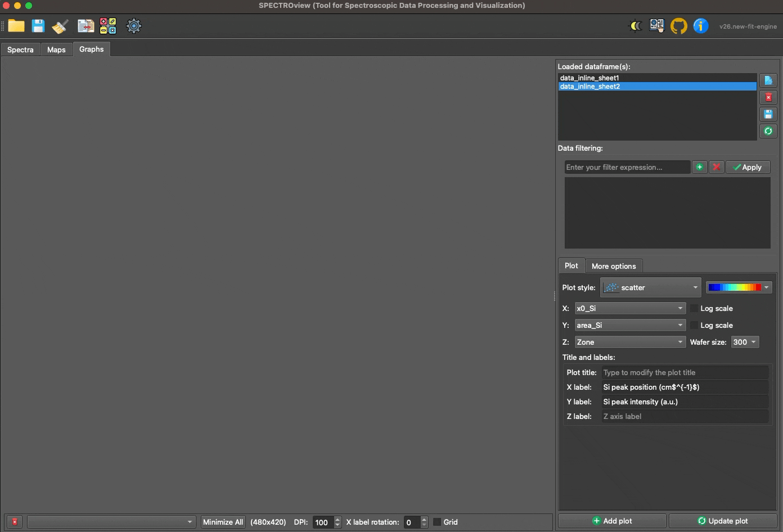
Task: Open the Plot style scatter dropdown
Action: 651,287
